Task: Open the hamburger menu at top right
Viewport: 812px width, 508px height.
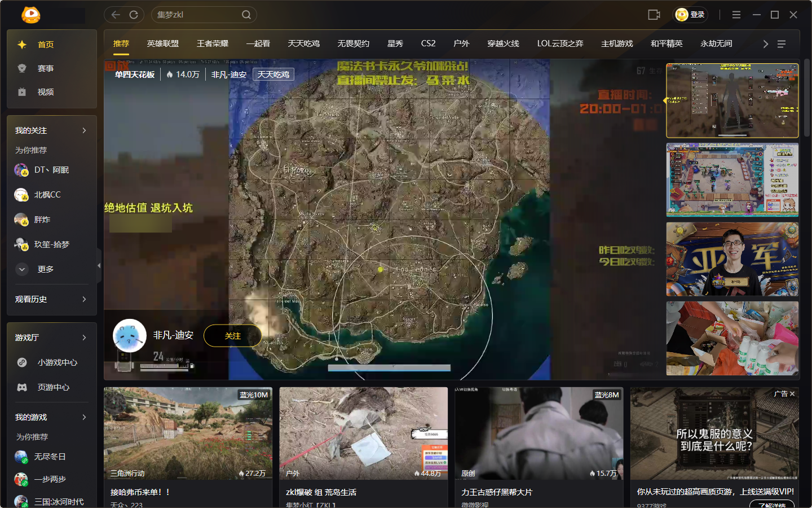Action: click(x=736, y=15)
